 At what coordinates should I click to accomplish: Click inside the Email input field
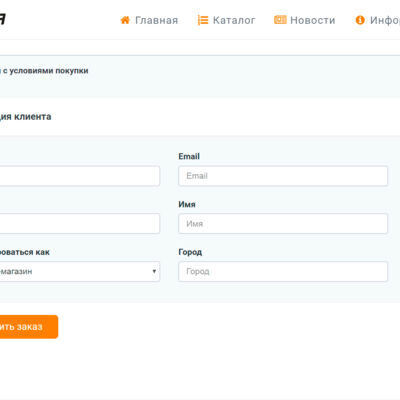click(x=283, y=176)
